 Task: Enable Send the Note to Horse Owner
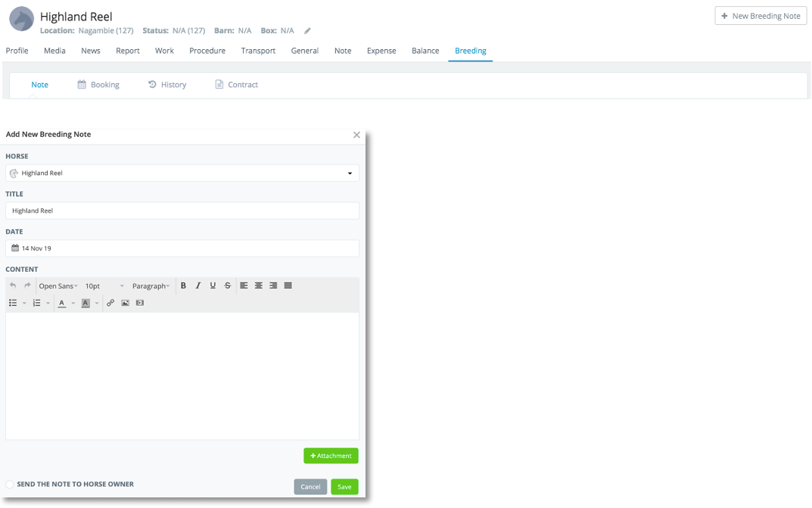click(10, 485)
